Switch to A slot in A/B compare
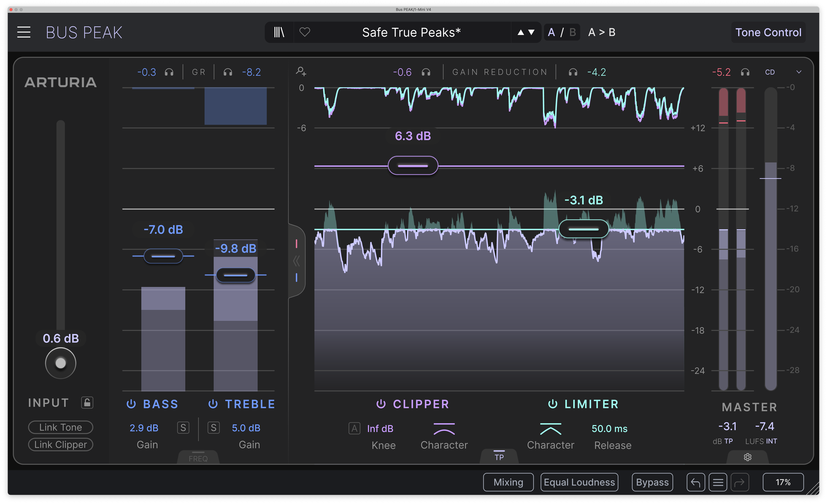This screenshot has height=504, width=827. (551, 32)
